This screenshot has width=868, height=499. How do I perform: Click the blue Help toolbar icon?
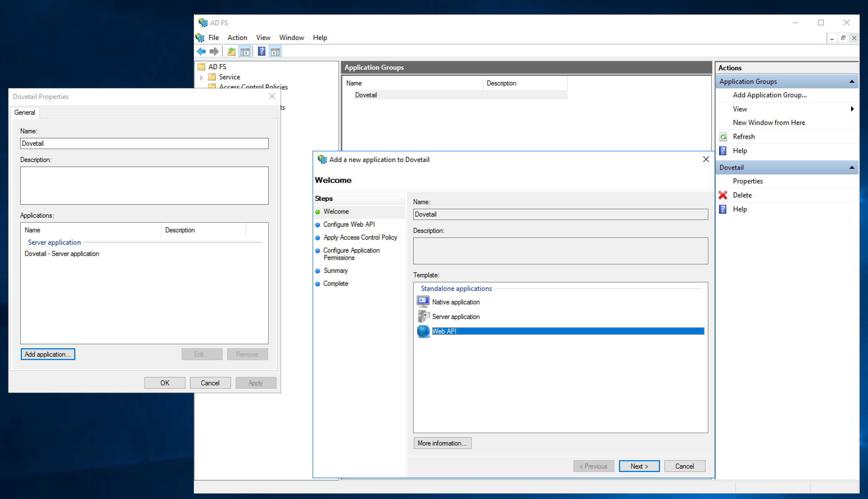tap(262, 51)
